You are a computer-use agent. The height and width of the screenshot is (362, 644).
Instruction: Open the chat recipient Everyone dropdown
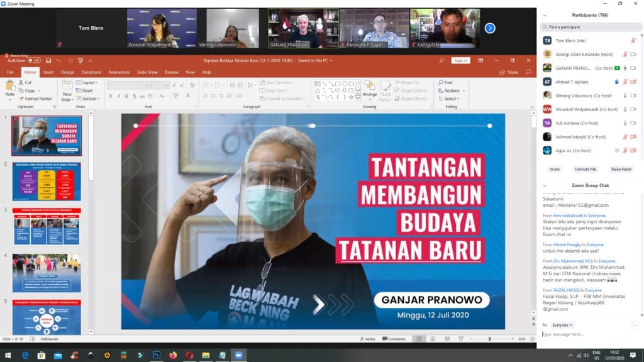[x=562, y=325]
